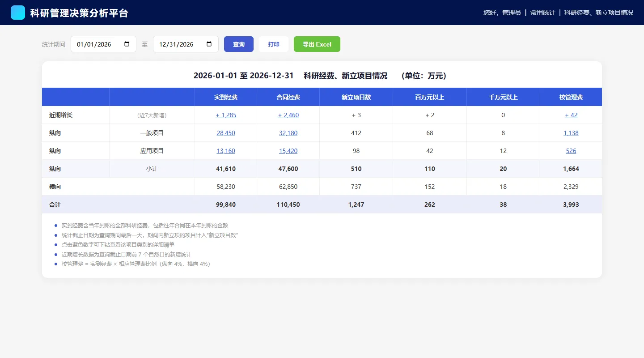
Task: Click the 58,230 横向 实到经费 cell
Action: [226, 187]
